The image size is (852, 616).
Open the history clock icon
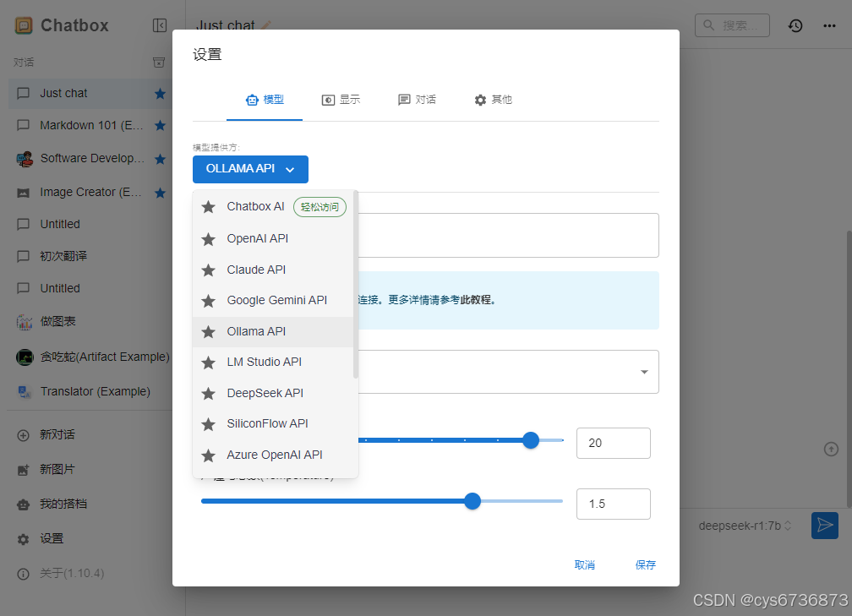tap(795, 25)
